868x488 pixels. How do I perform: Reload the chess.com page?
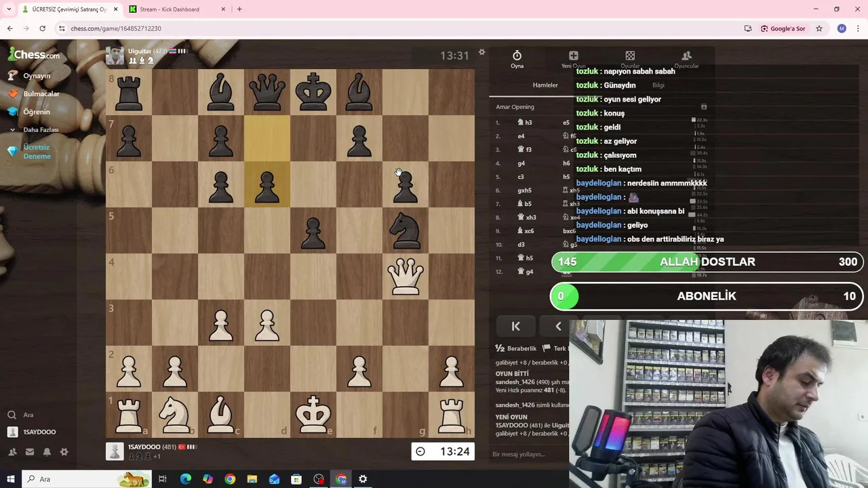click(42, 28)
